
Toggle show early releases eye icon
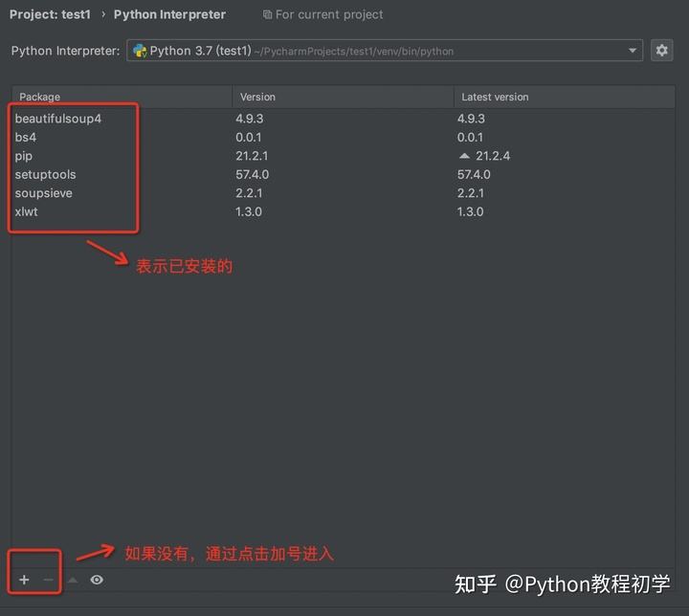[x=97, y=580]
